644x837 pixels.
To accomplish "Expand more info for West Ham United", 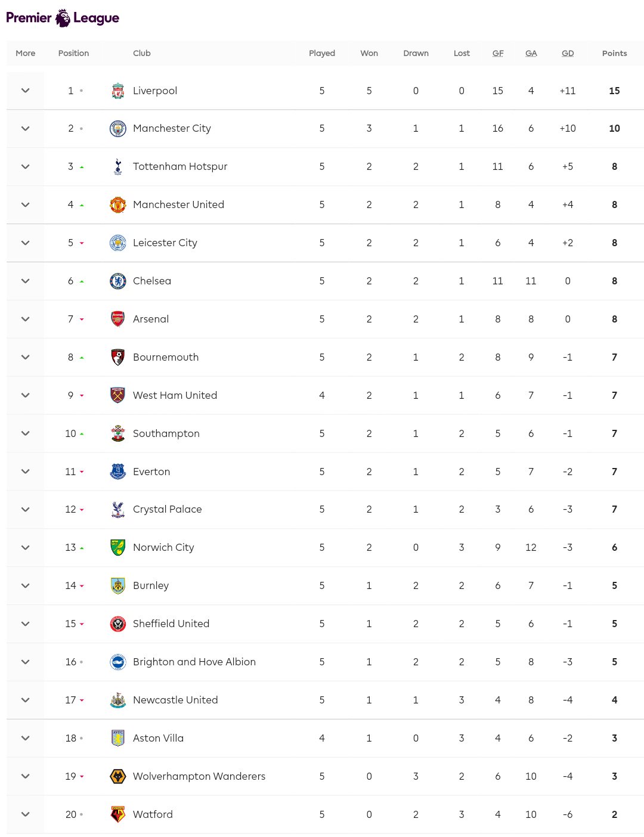I will pyautogui.click(x=25, y=395).
